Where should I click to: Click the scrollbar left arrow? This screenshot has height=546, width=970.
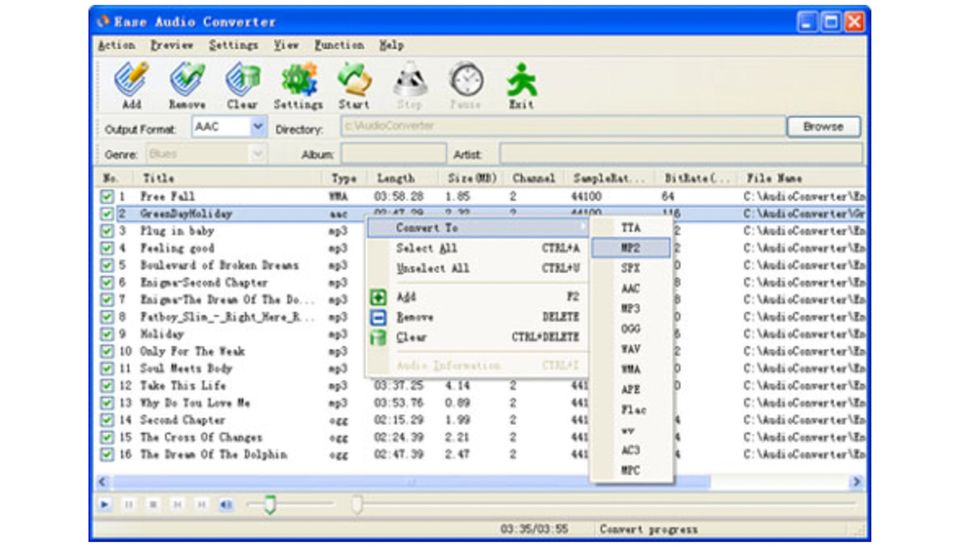coord(103,482)
